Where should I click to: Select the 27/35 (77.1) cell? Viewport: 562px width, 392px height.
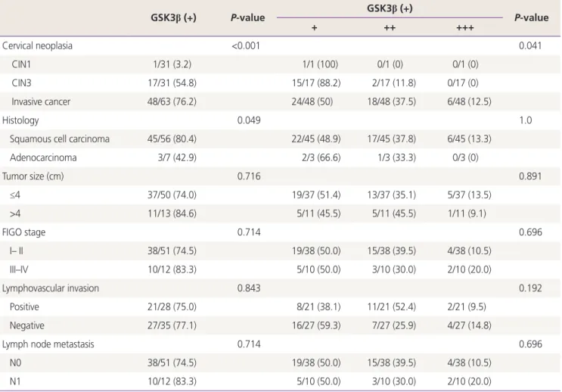pos(172,325)
